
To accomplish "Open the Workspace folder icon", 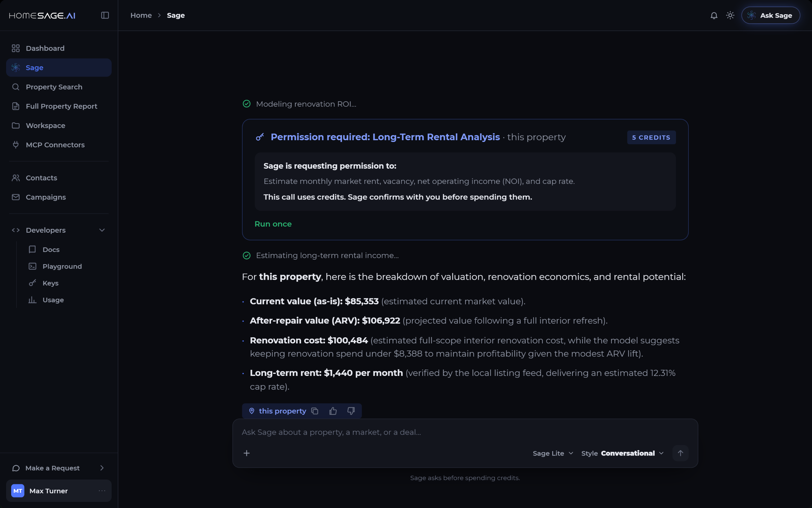I will click(x=16, y=125).
